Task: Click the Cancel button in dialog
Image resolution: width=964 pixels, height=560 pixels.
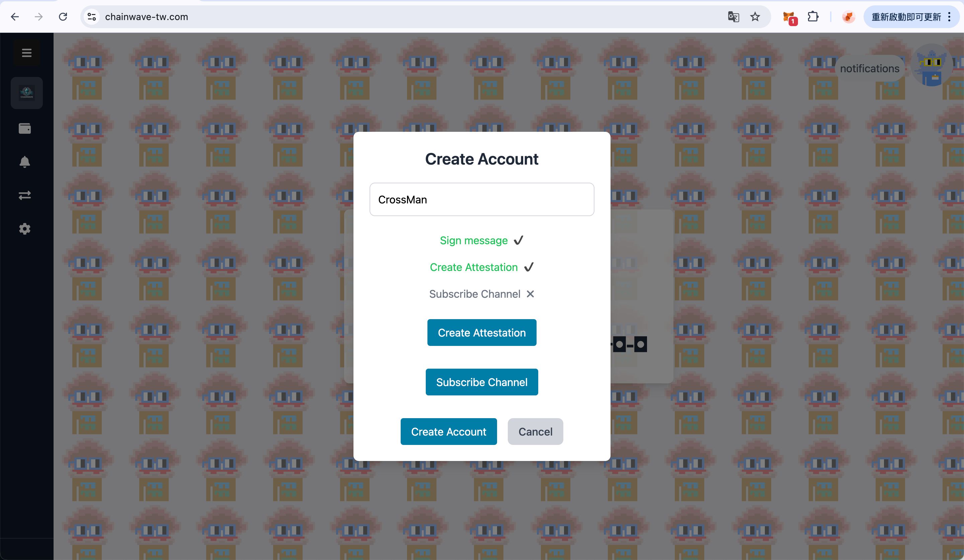Action: point(535,431)
